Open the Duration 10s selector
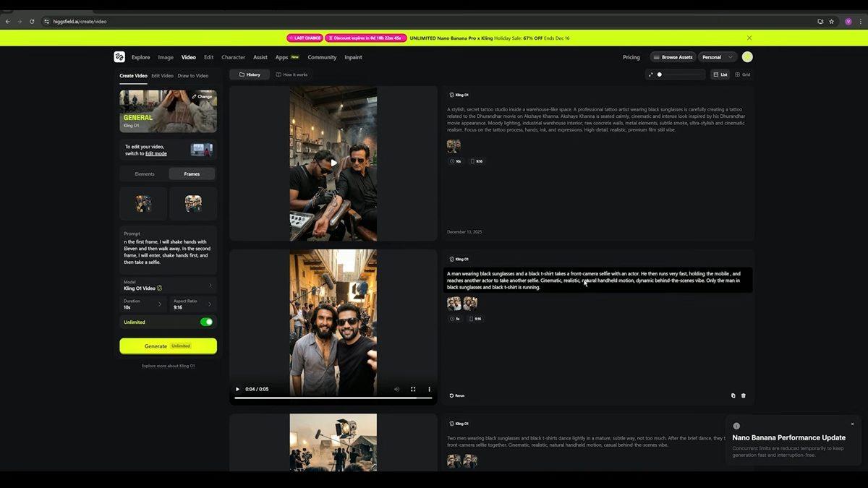Image resolution: width=868 pixels, height=488 pixels. coord(142,304)
